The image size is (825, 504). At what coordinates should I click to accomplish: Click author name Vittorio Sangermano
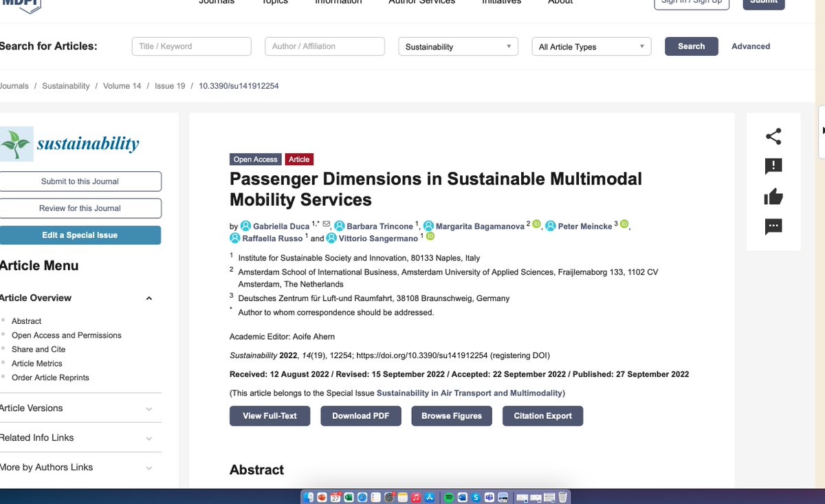tap(378, 239)
